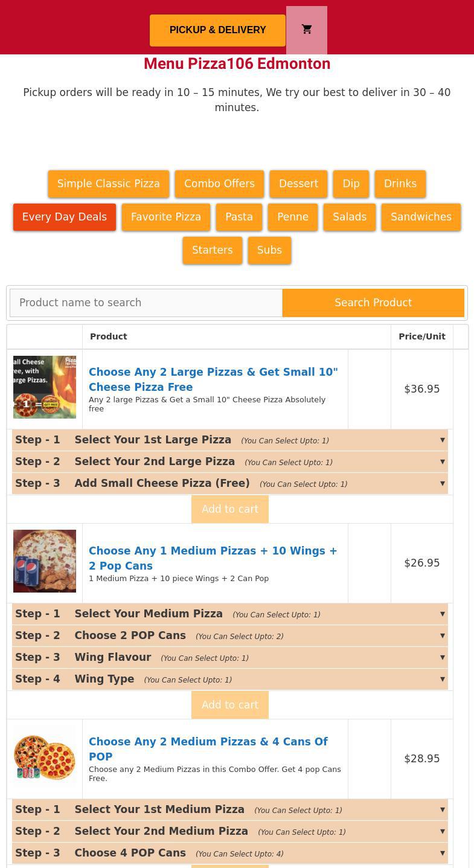Expand Select Your 2nd Large Pizza step
The height and width of the screenshot is (868, 474).
coord(229,462)
